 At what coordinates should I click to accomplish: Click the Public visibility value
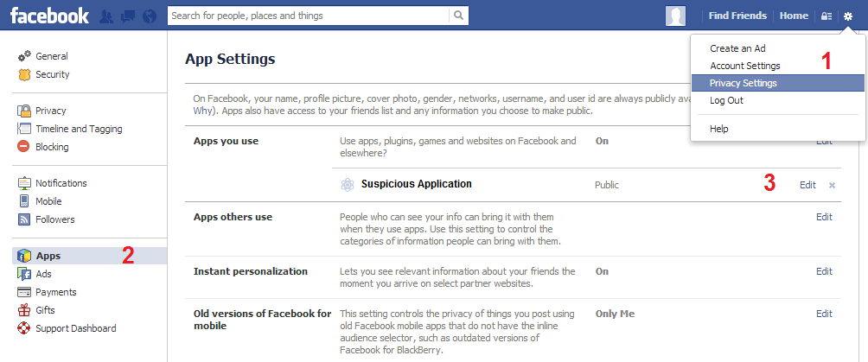tap(607, 185)
